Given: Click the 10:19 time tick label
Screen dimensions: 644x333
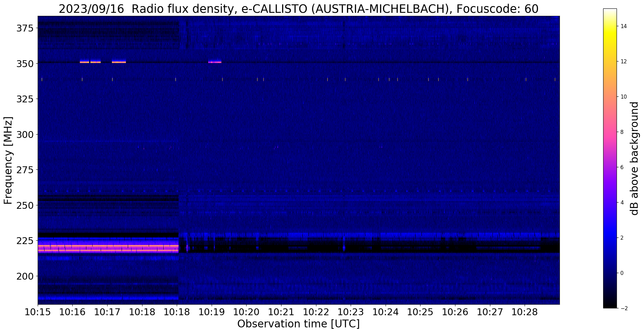Looking at the screenshot, I should coord(212,312).
